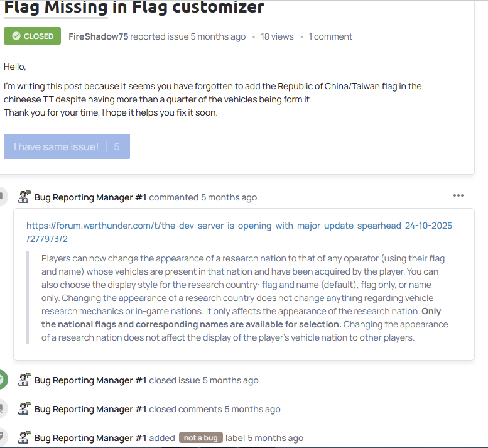The width and height of the screenshot is (488, 448).
Task: Click the 'not a bug' label tag
Action: [x=201, y=438]
